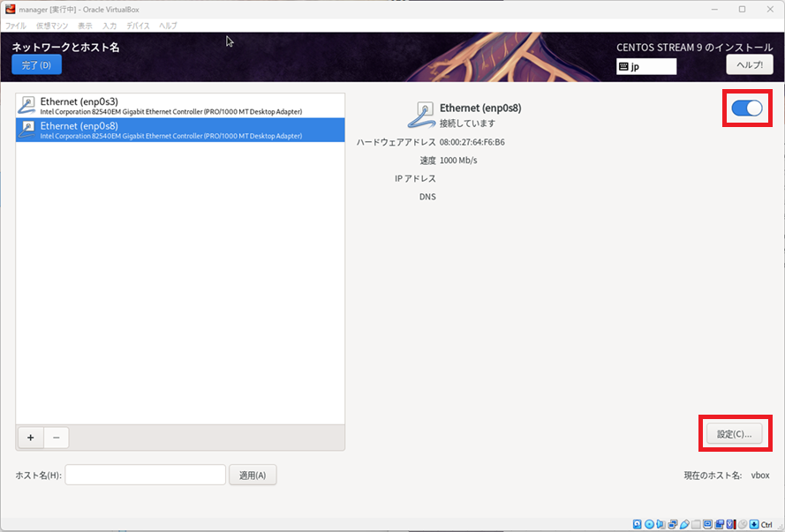This screenshot has height=532, width=785.
Task: Remove selected device with minus button
Action: pos(57,438)
